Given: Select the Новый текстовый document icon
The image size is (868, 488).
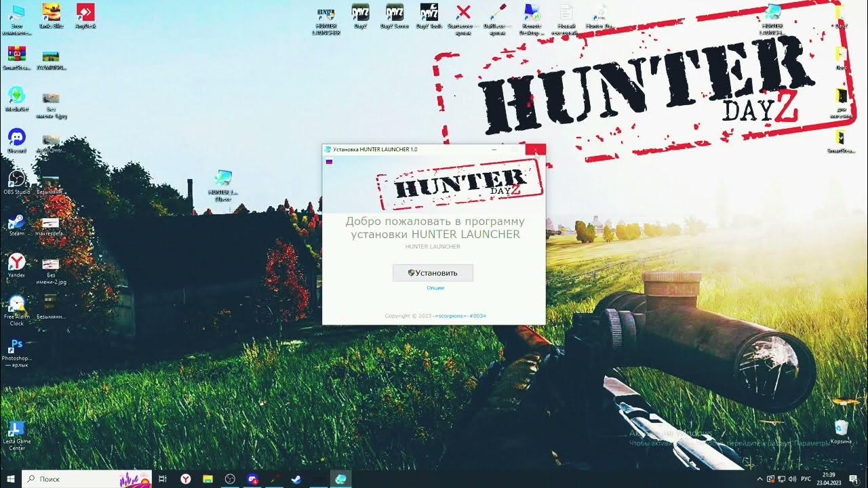Looking at the screenshot, I should pos(566,18).
